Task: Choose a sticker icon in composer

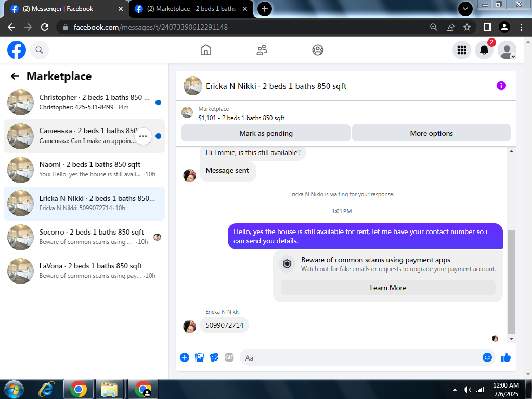Action: (x=214, y=357)
